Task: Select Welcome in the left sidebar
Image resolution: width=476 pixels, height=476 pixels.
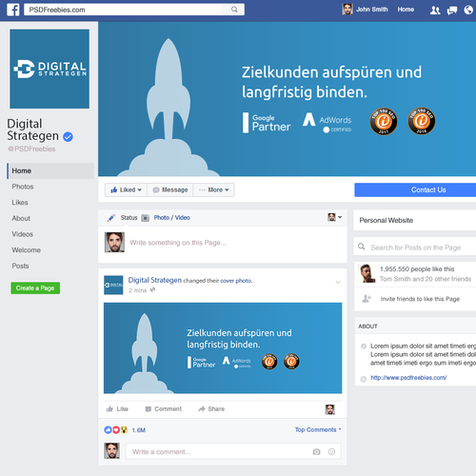Action: 26,250
